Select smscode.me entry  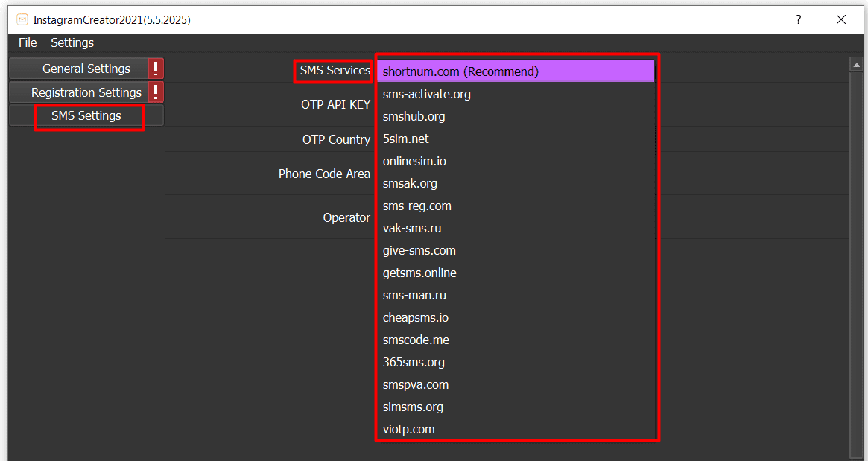coord(516,340)
